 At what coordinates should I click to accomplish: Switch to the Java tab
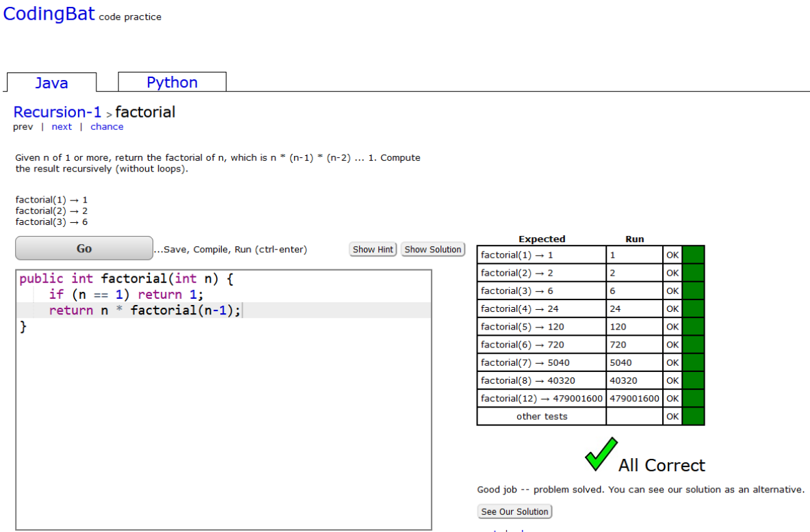pyautogui.click(x=51, y=83)
